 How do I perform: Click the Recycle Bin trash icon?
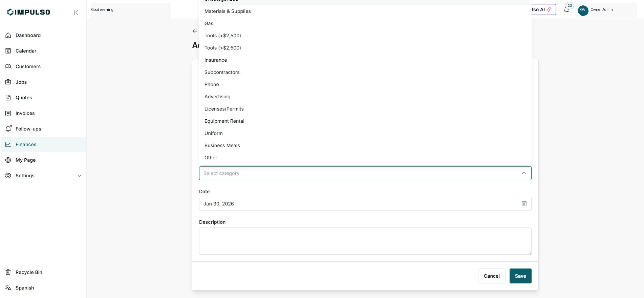click(8, 272)
